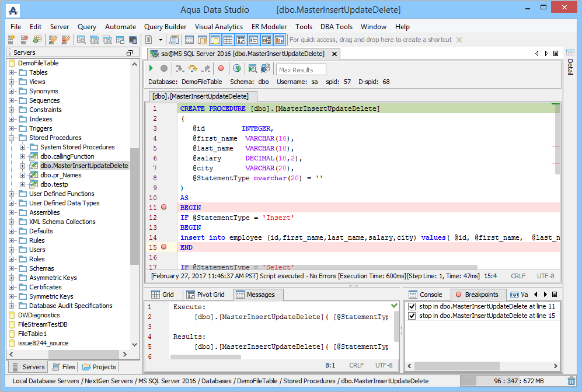Collapse the Stored Procedures tree node
The image size is (582, 392).
11,138
